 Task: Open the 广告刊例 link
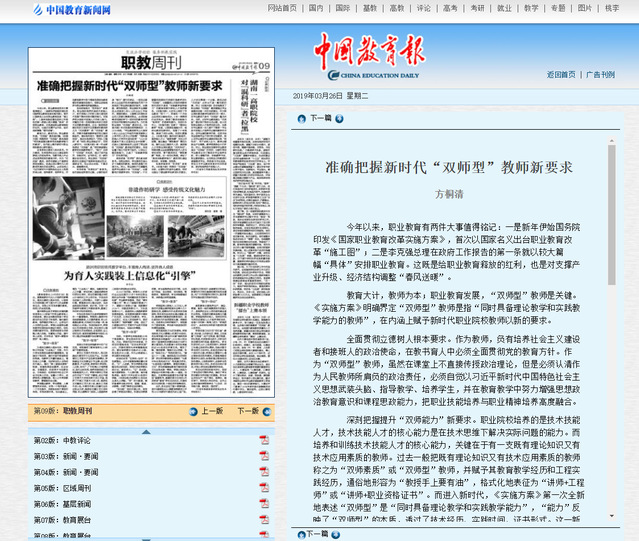602,75
